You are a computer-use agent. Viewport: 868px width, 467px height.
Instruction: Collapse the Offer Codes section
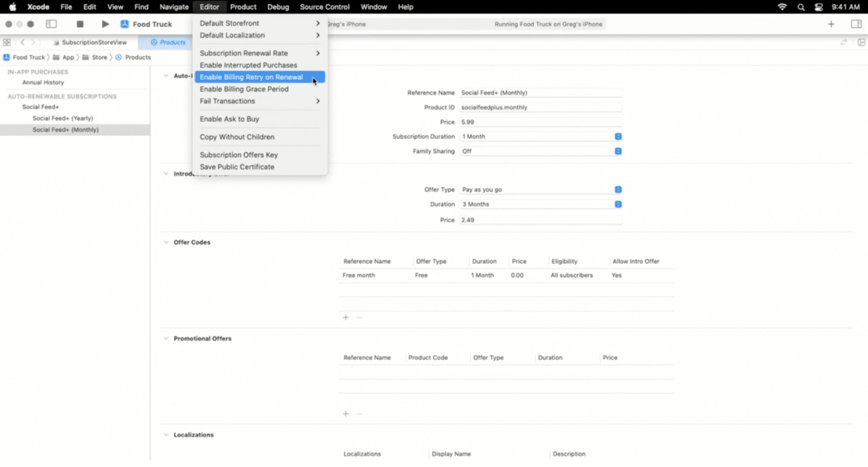(x=166, y=242)
